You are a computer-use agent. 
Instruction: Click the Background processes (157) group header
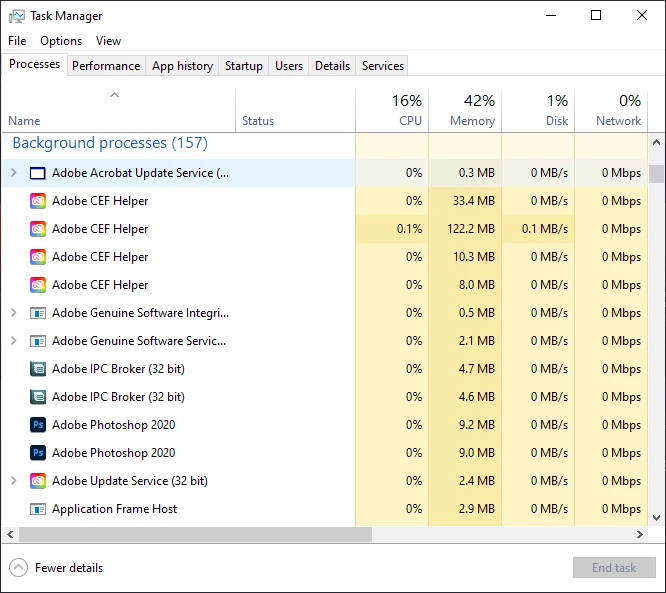[110, 143]
